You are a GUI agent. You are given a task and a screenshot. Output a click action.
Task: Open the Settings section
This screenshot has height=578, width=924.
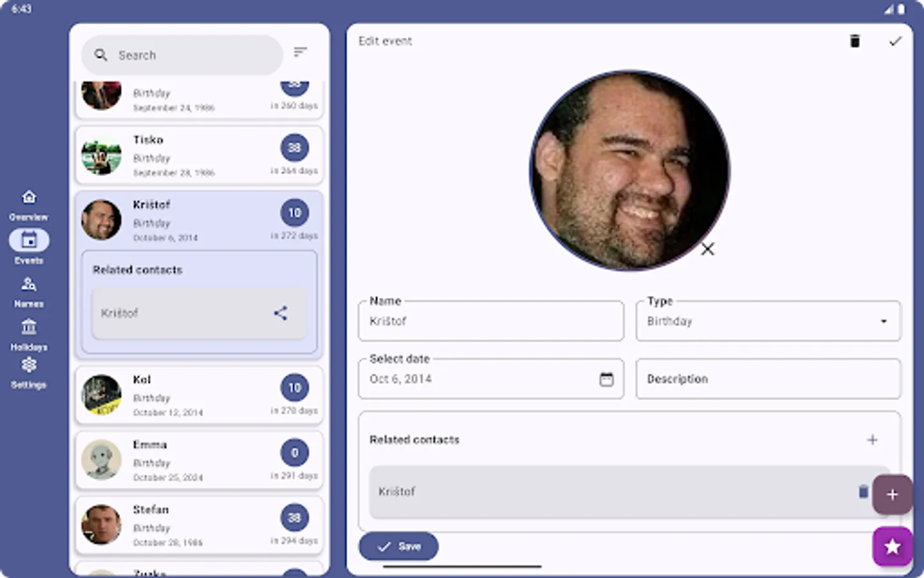29,370
